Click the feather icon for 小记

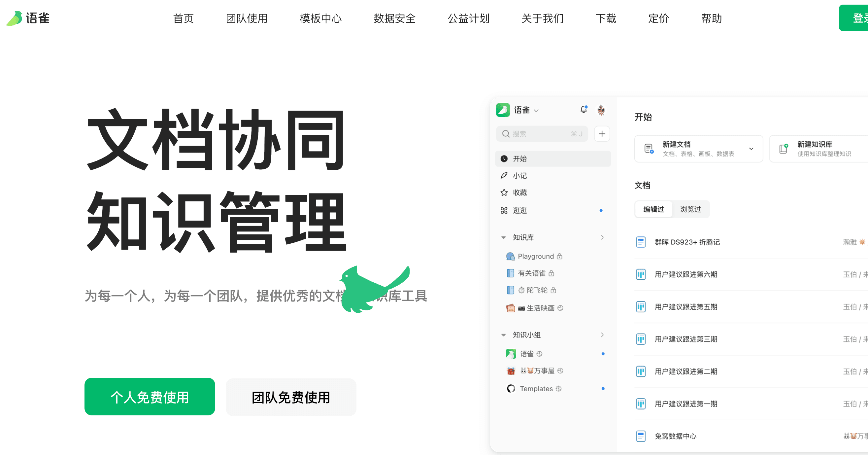(504, 176)
